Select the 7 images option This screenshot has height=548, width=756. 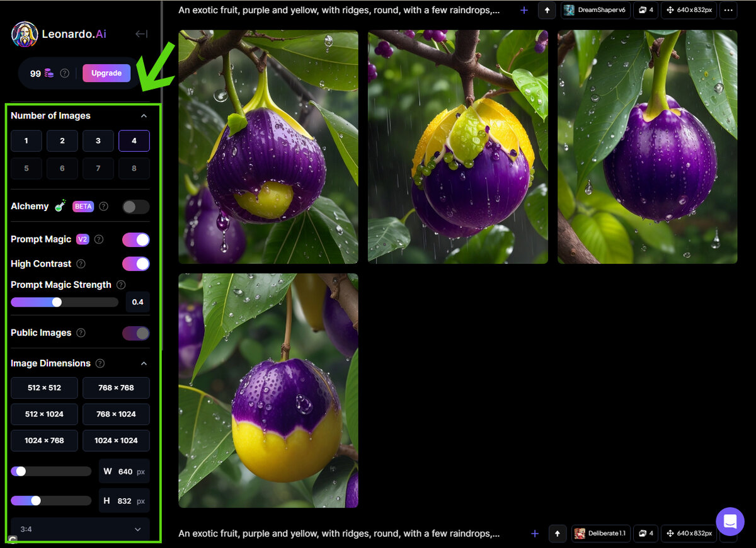[x=98, y=169]
